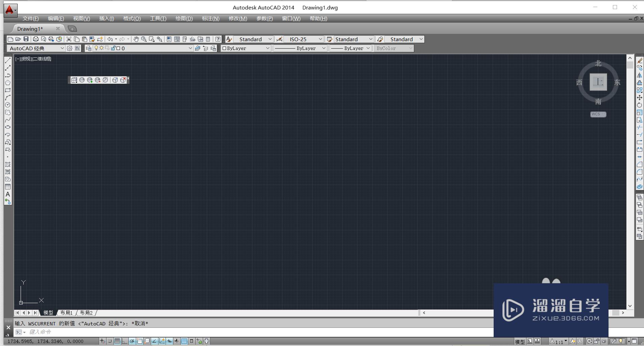The image size is (644, 346).
Task: Toggle Snap Mode in status bar
Action: tap(109, 341)
